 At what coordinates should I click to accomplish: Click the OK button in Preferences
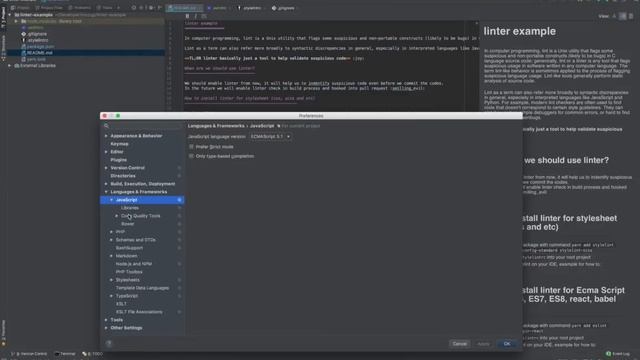pyautogui.click(x=507, y=344)
